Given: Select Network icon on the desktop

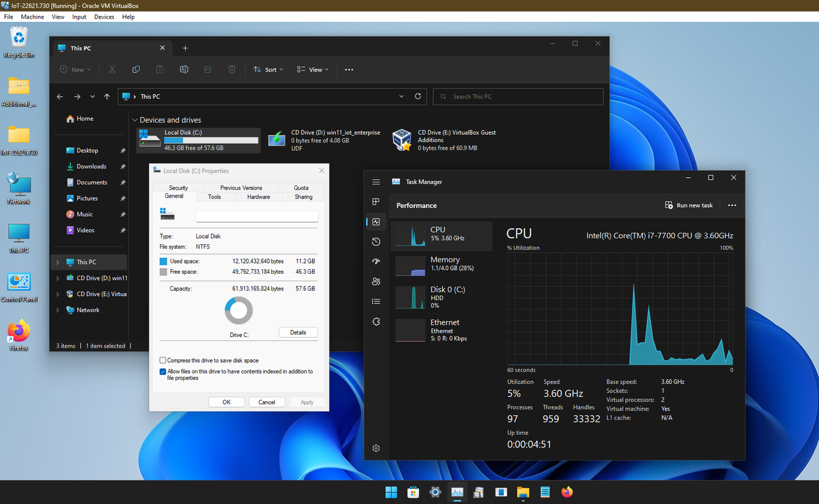Looking at the screenshot, I should [x=19, y=189].
